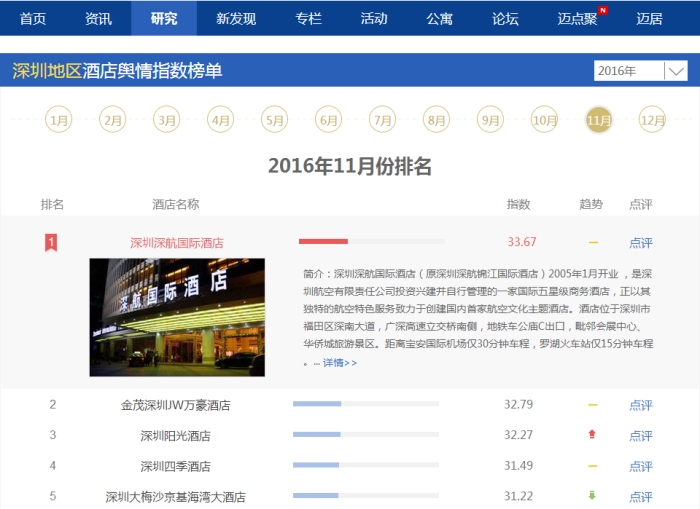Select the 1月 month circle
The width and height of the screenshot is (700, 509).
click(x=59, y=120)
